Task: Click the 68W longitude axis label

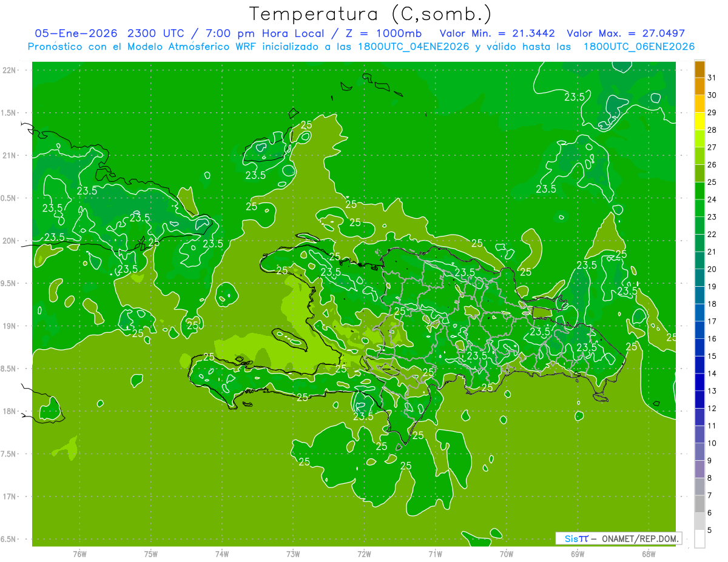Action: click(x=649, y=554)
